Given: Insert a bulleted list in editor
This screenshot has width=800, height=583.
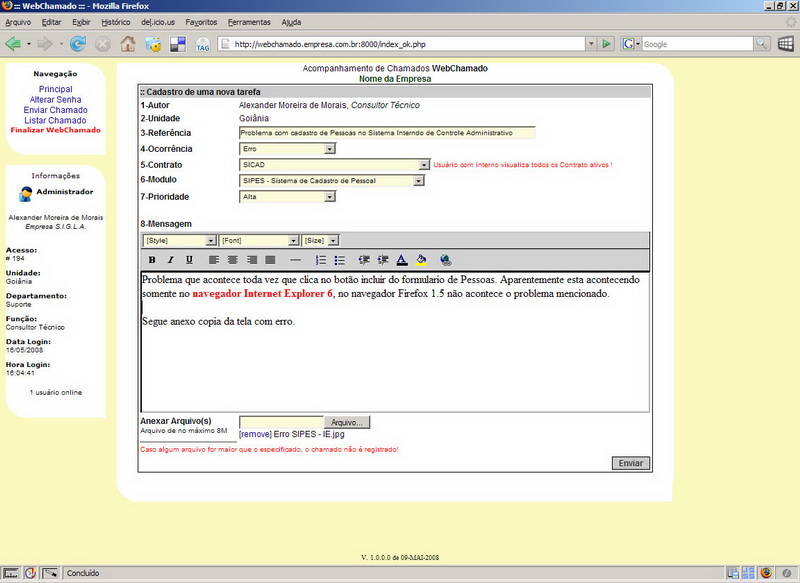Looking at the screenshot, I should click(339, 260).
